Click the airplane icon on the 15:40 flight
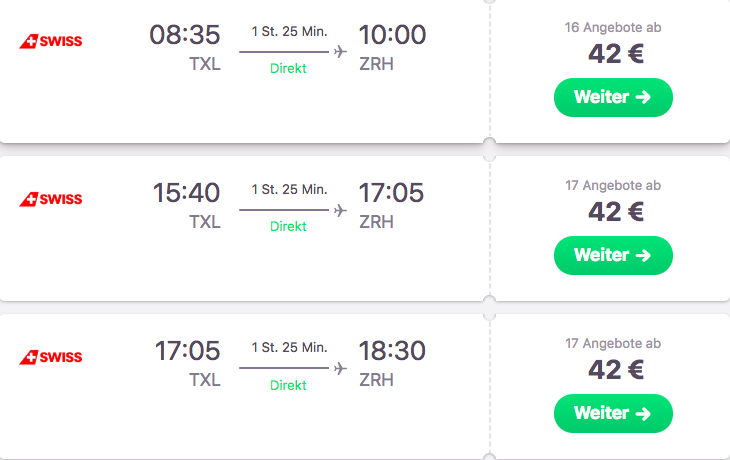 pyautogui.click(x=340, y=210)
